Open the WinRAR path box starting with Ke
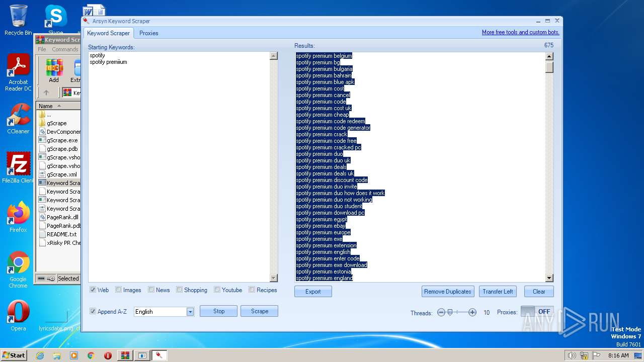This screenshot has height=362, width=644. click(71, 93)
